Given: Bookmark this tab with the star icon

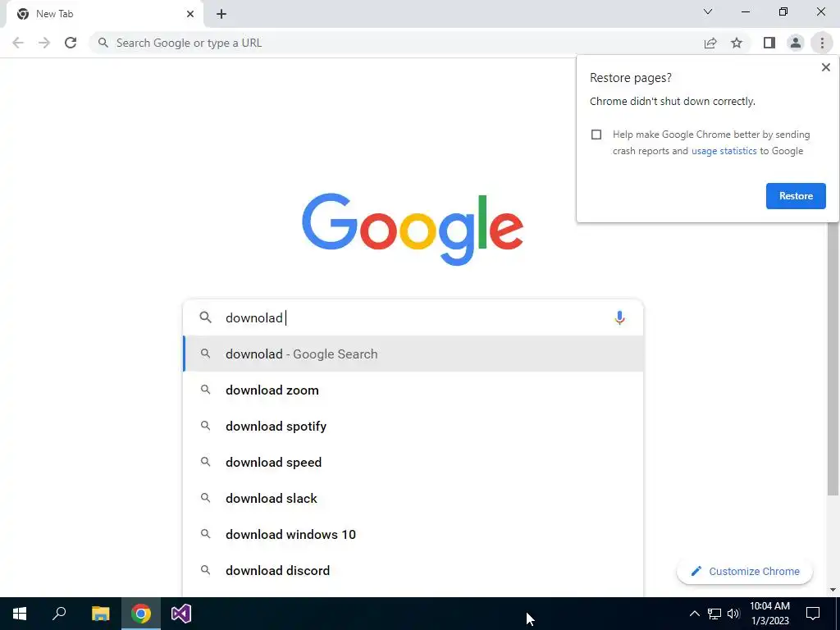Looking at the screenshot, I should (737, 43).
